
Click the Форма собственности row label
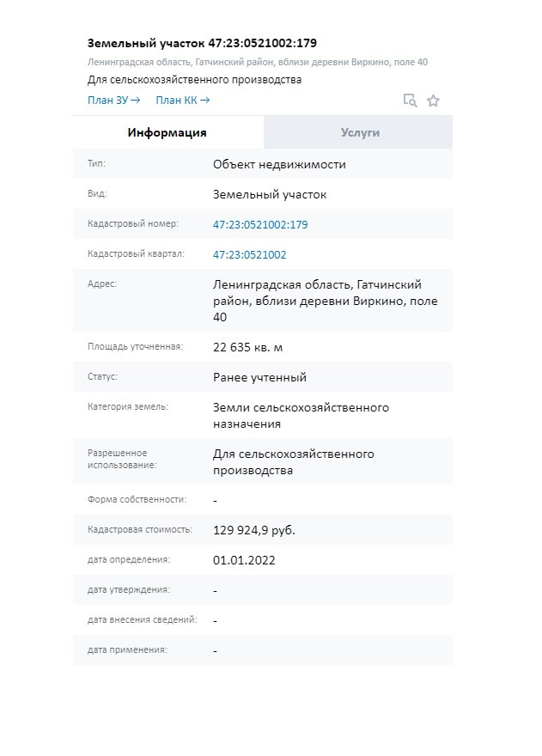137,499
